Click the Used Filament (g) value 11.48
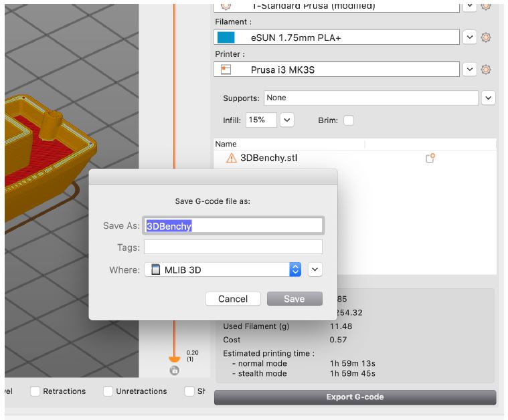 point(341,326)
